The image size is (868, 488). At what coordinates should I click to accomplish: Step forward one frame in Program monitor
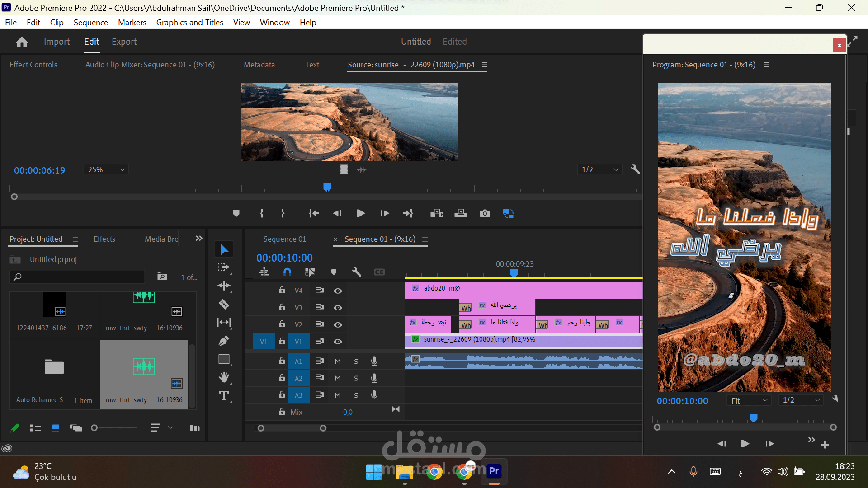(769, 444)
